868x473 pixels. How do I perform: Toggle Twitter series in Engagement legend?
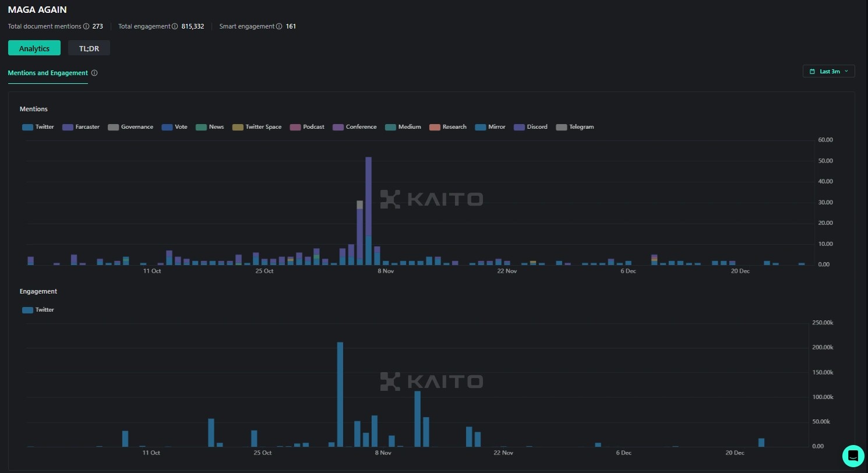click(38, 310)
